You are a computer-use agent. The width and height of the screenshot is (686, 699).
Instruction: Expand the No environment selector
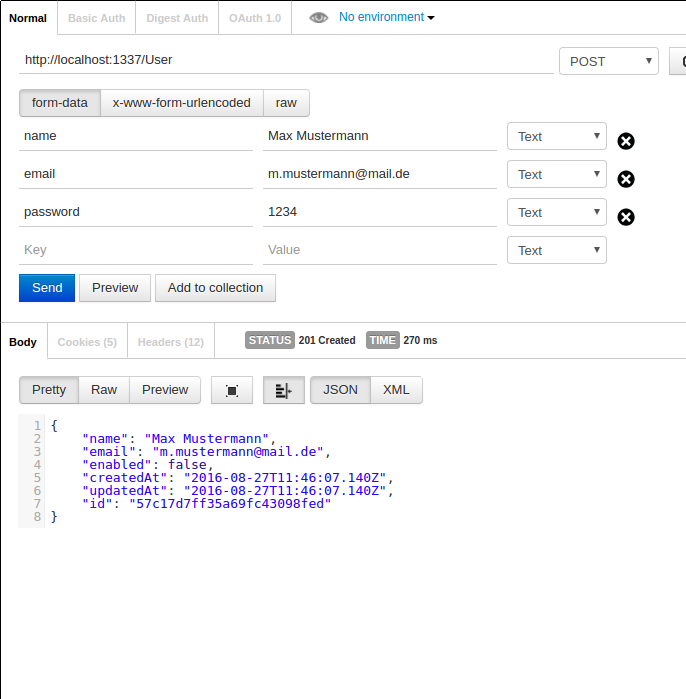386,17
